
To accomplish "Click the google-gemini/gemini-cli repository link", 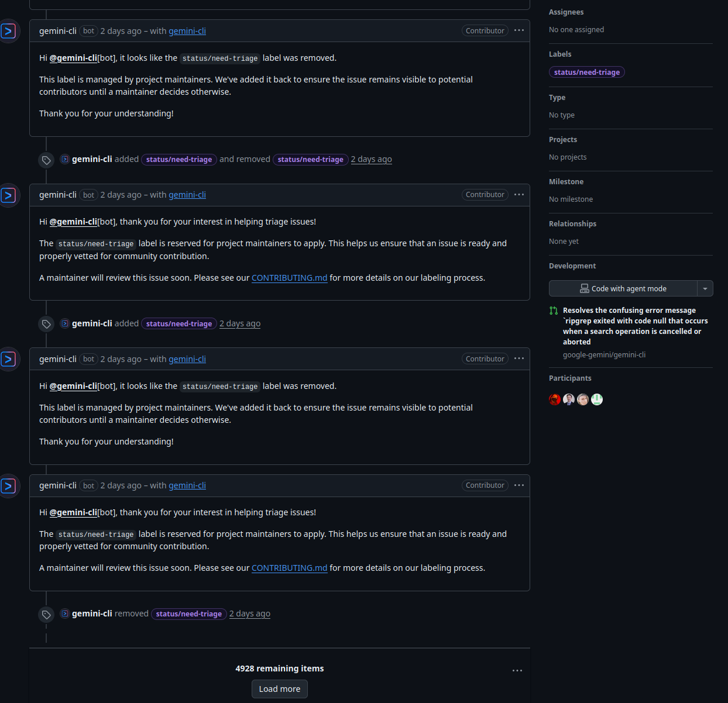I will point(604,355).
